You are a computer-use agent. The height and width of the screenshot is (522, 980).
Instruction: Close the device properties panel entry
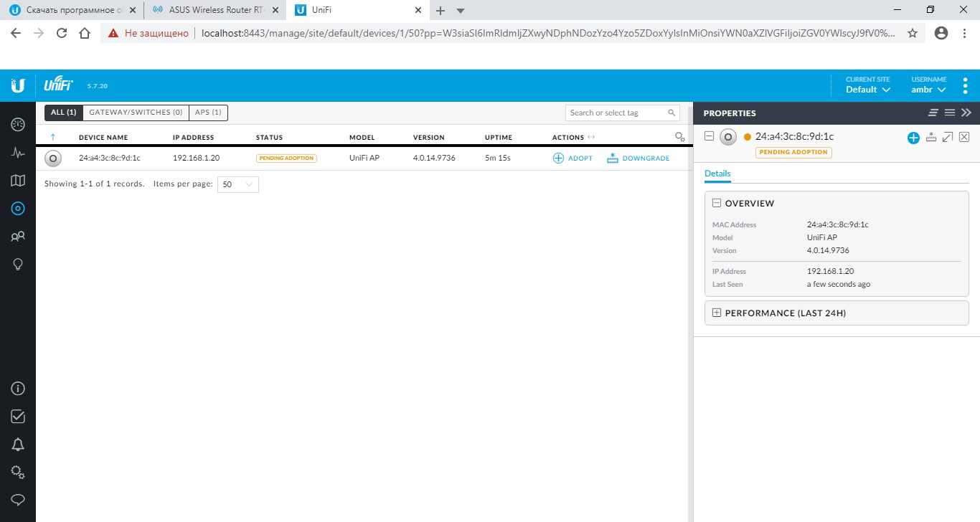[x=964, y=137]
